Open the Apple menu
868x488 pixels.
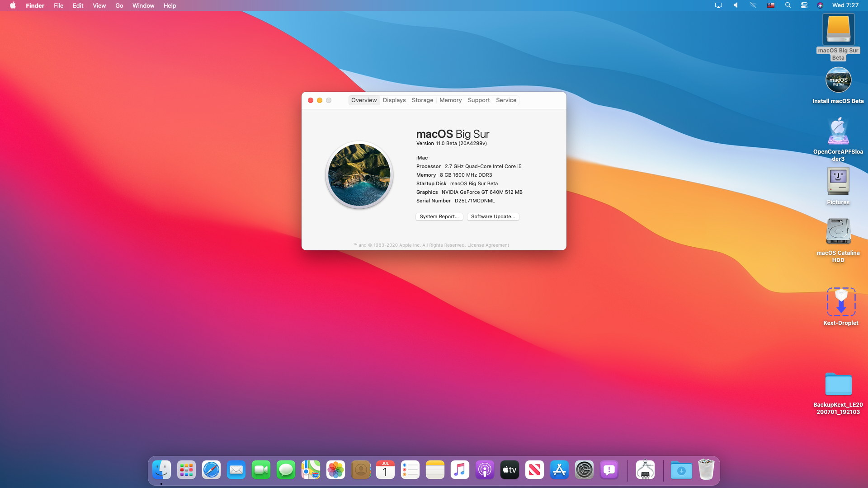click(x=13, y=5)
